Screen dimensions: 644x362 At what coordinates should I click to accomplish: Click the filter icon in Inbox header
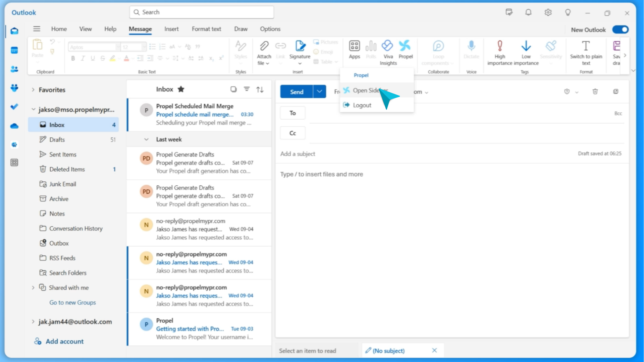[247, 89]
